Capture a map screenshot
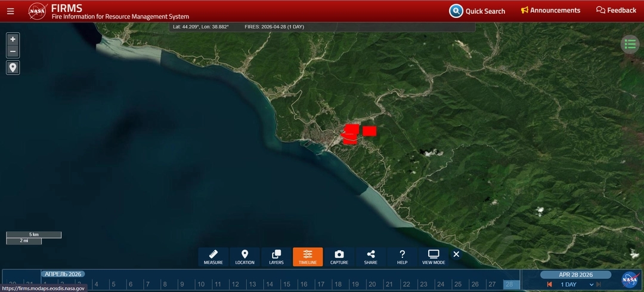The image size is (644, 292). click(339, 257)
